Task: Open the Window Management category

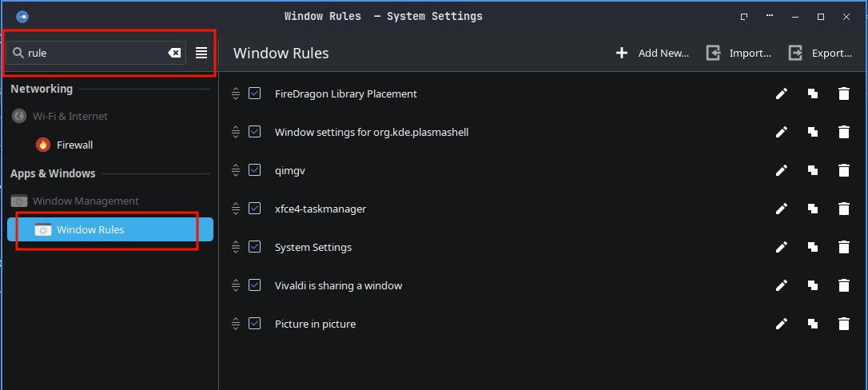Action: (86, 201)
